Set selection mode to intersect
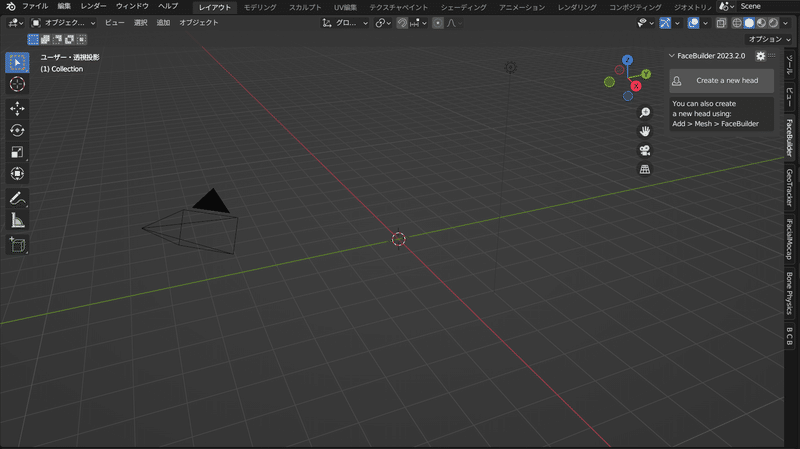The height and width of the screenshot is (449, 800). point(81,39)
